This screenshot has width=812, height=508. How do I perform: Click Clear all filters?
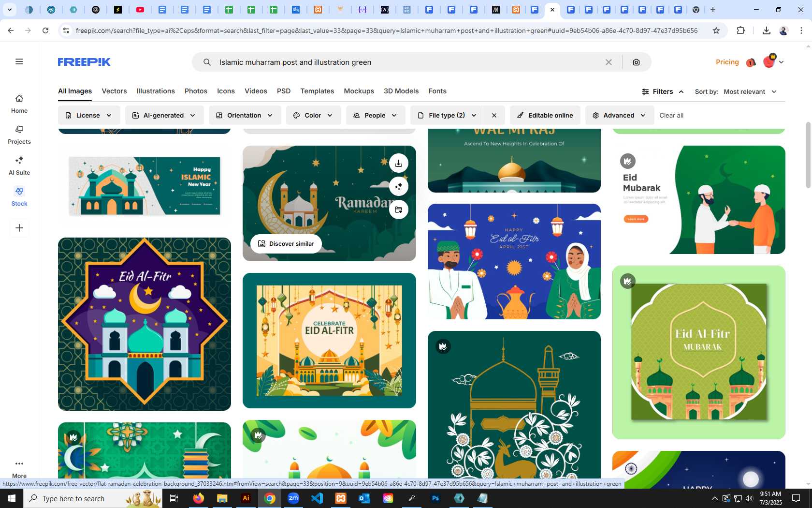pos(671,115)
